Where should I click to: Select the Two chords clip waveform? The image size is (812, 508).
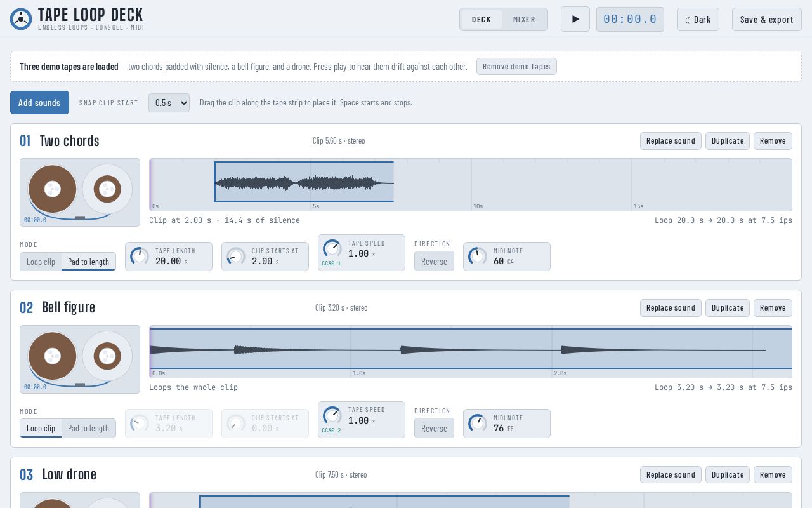click(304, 182)
